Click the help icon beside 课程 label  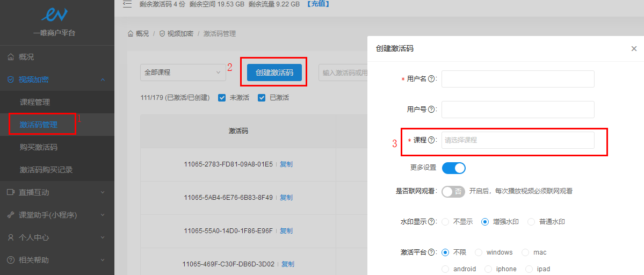(431, 140)
